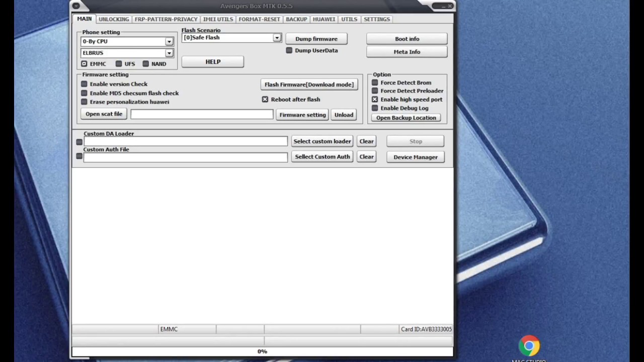Toggle Reboot after flash checkbox
Image resolution: width=644 pixels, height=362 pixels.
(x=265, y=100)
